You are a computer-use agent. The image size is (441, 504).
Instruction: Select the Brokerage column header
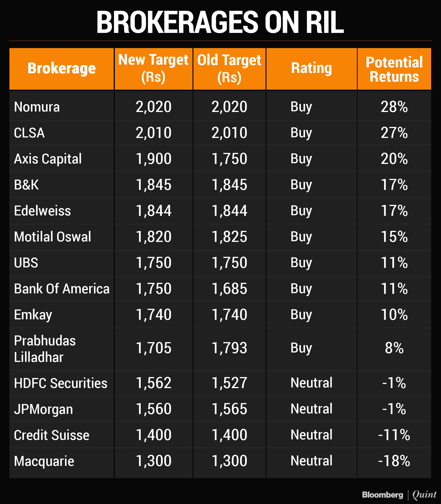point(62,68)
